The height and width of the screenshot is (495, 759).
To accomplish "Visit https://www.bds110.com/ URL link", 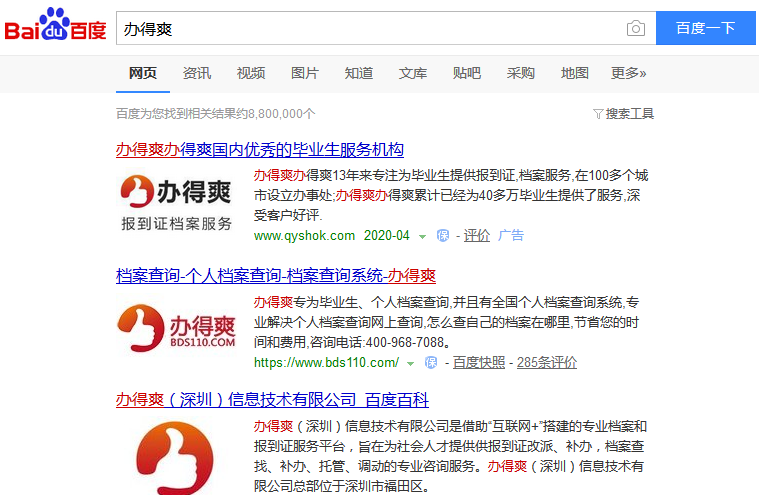I will (x=327, y=362).
